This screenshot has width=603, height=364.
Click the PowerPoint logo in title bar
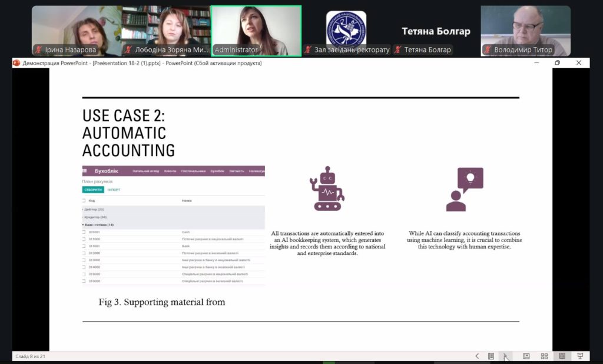pyautogui.click(x=16, y=63)
